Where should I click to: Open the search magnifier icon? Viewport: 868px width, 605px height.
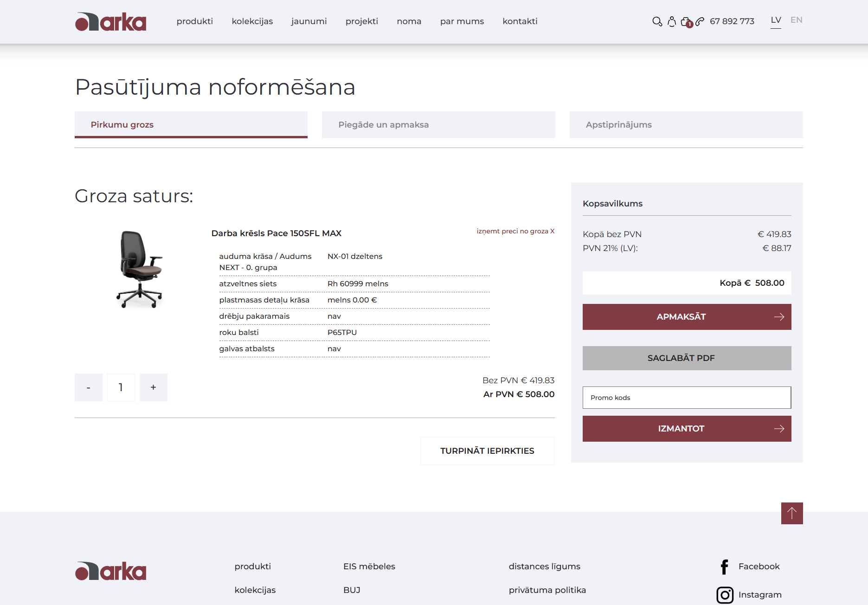pyautogui.click(x=657, y=21)
